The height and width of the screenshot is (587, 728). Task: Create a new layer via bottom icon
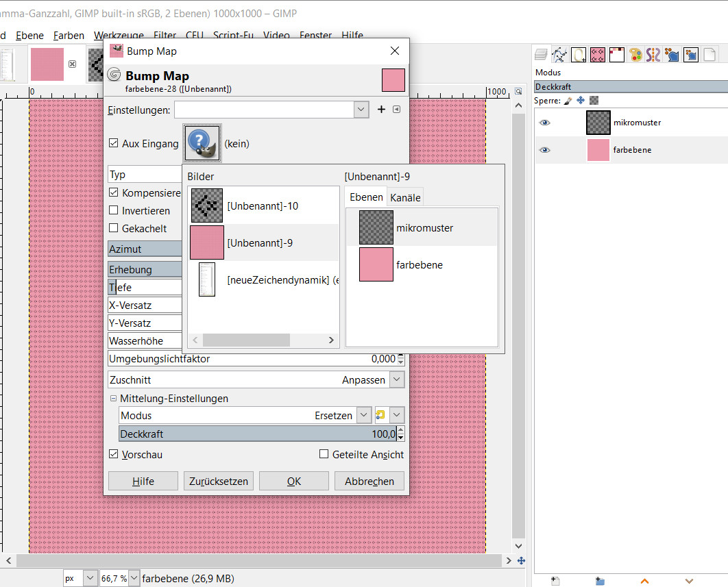[555, 581]
